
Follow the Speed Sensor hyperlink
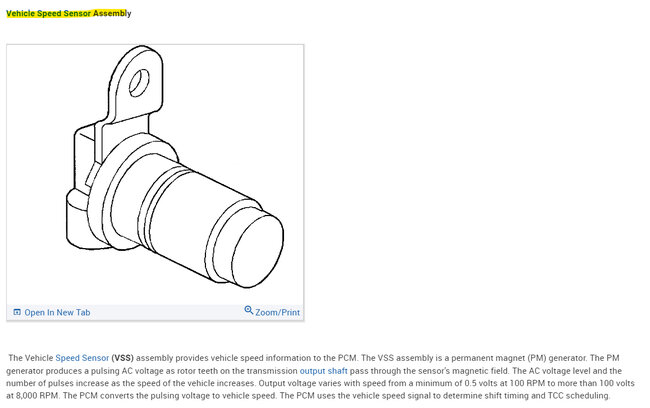click(x=82, y=358)
